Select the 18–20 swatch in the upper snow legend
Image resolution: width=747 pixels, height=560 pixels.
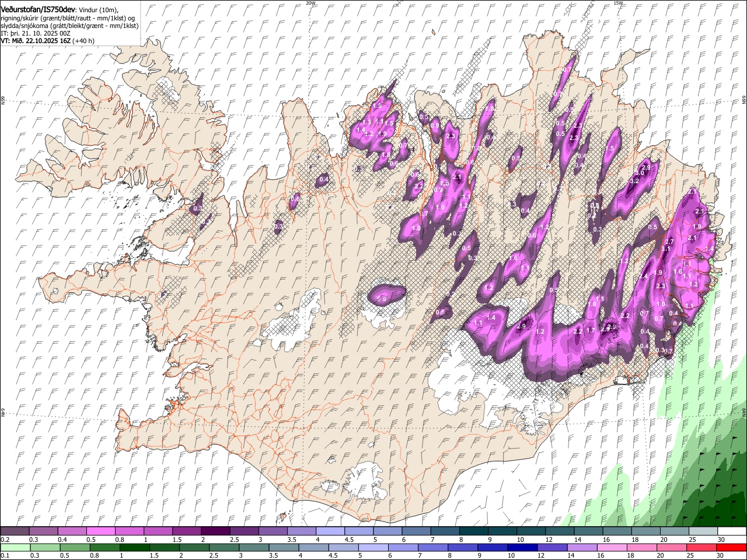[645, 531]
